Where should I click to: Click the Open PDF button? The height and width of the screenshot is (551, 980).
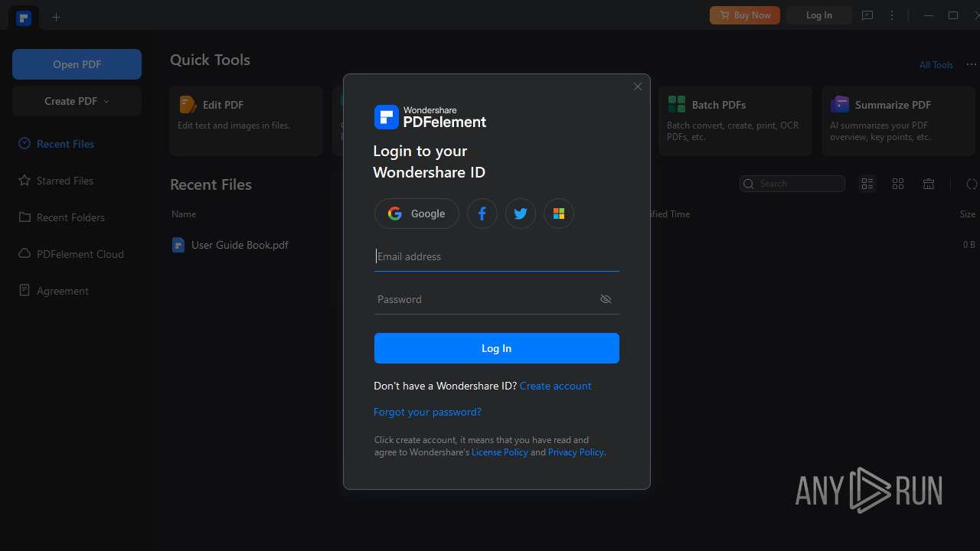[x=77, y=64]
